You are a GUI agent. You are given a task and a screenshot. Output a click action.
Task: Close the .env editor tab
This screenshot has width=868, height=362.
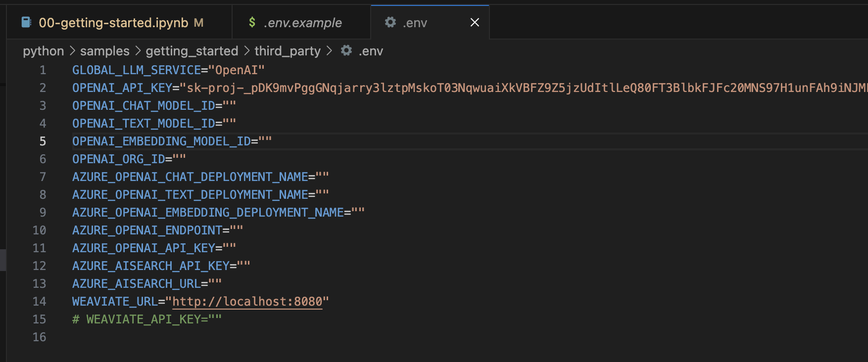475,22
